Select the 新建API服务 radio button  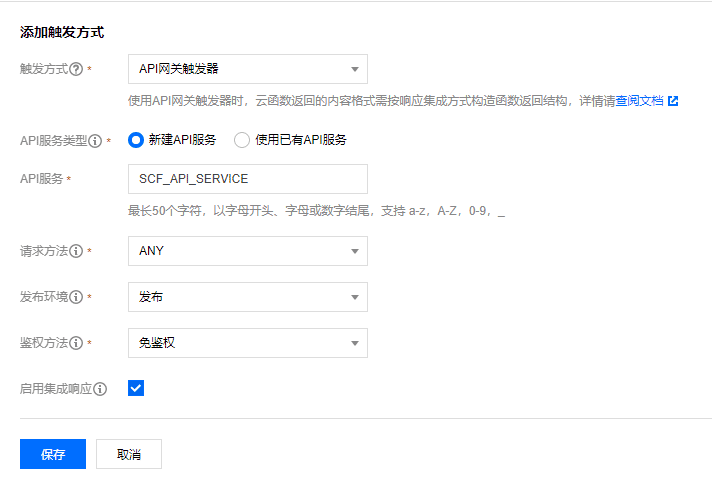pos(136,140)
